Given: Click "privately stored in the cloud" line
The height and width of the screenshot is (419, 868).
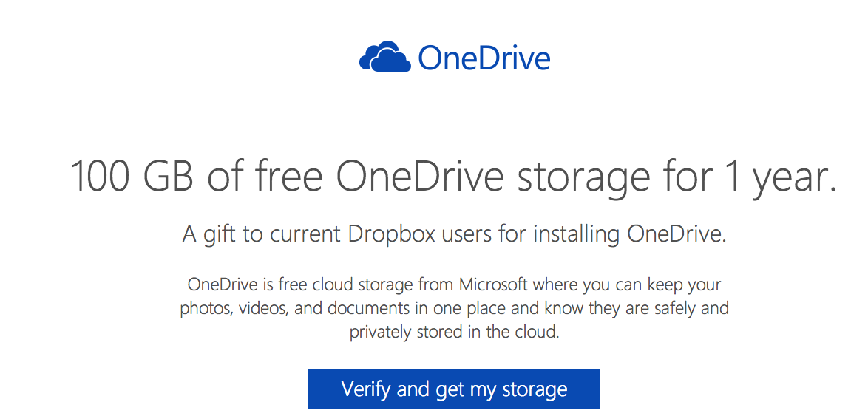Looking at the screenshot, I should 454,332.
